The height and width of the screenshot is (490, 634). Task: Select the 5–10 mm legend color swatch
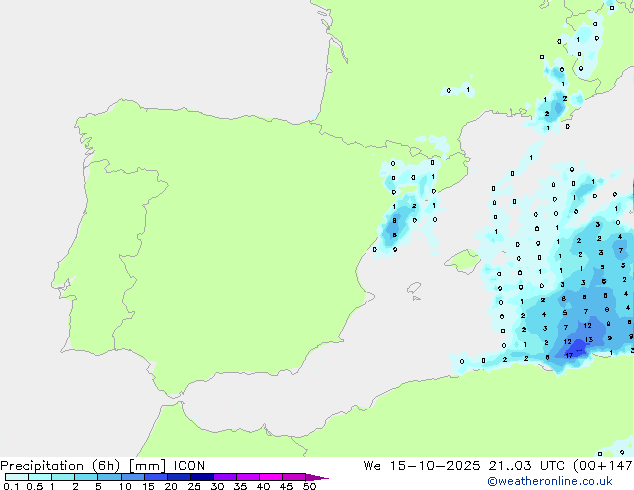(109, 477)
